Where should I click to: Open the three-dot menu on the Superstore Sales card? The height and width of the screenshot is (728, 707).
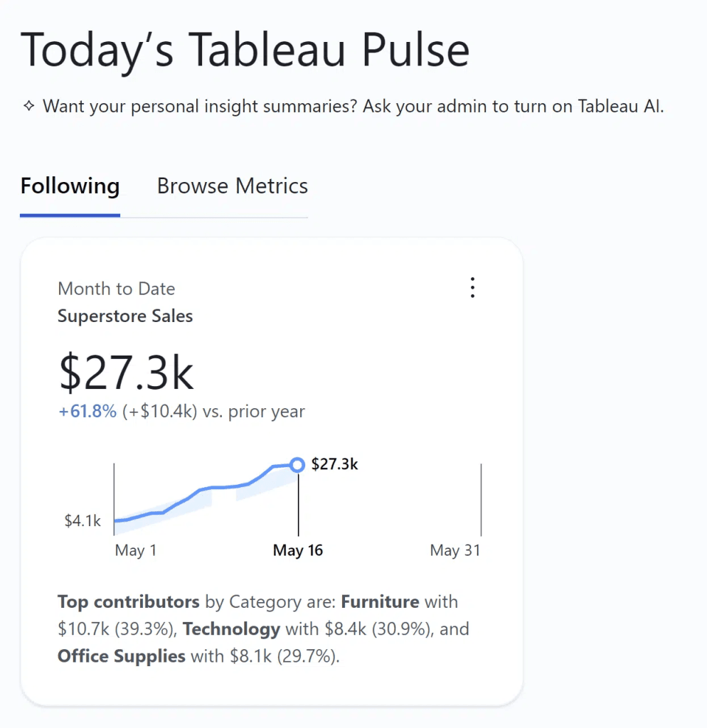(472, 288)
